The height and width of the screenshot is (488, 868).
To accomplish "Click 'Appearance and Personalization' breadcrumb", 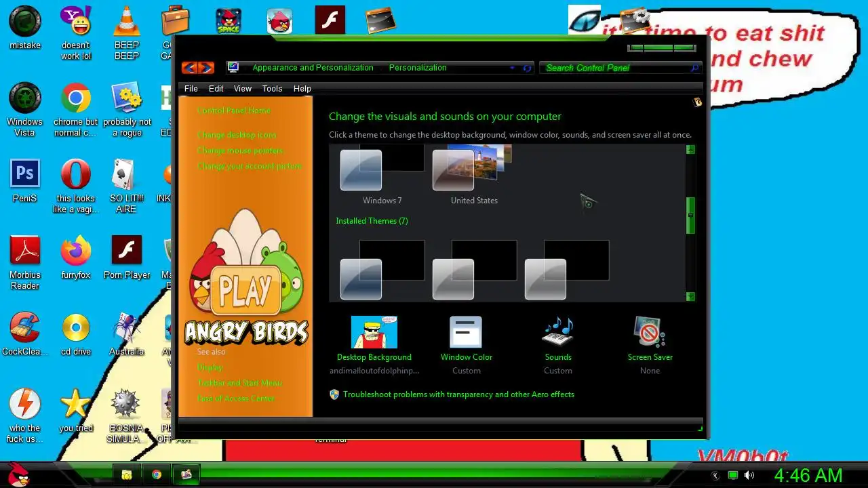I will point(313,68).
